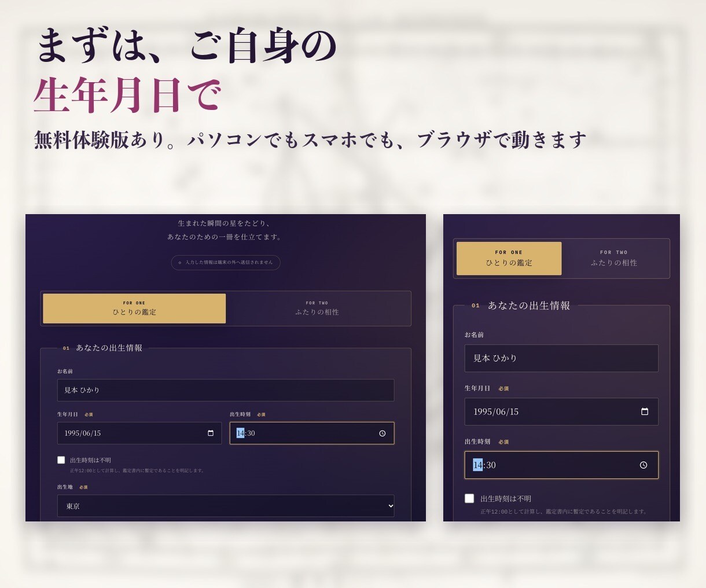
Task: Select mobile ひとりの鑑定 tab
Action: point(509,258)
